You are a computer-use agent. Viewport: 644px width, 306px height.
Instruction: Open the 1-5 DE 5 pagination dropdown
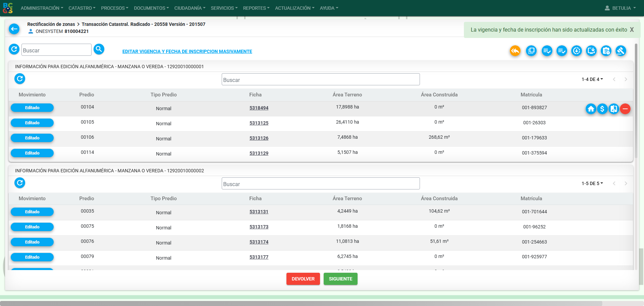(592, 183)
